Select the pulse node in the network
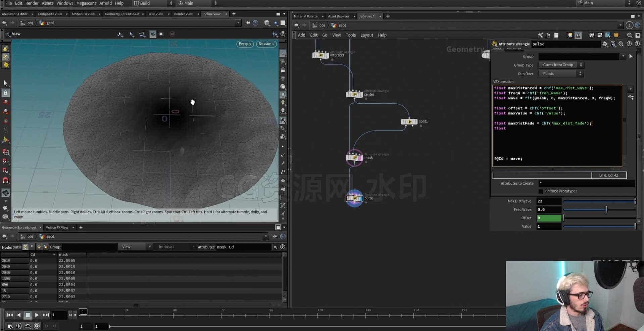Viewport: 644px width, 331px height. [x=354, y=198]
